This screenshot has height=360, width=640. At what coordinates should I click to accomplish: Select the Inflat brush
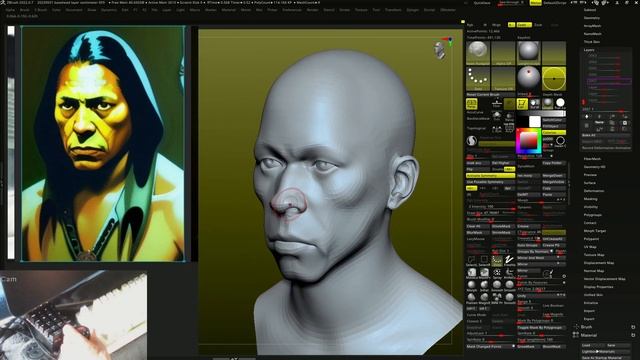click(x=484, y=285)
